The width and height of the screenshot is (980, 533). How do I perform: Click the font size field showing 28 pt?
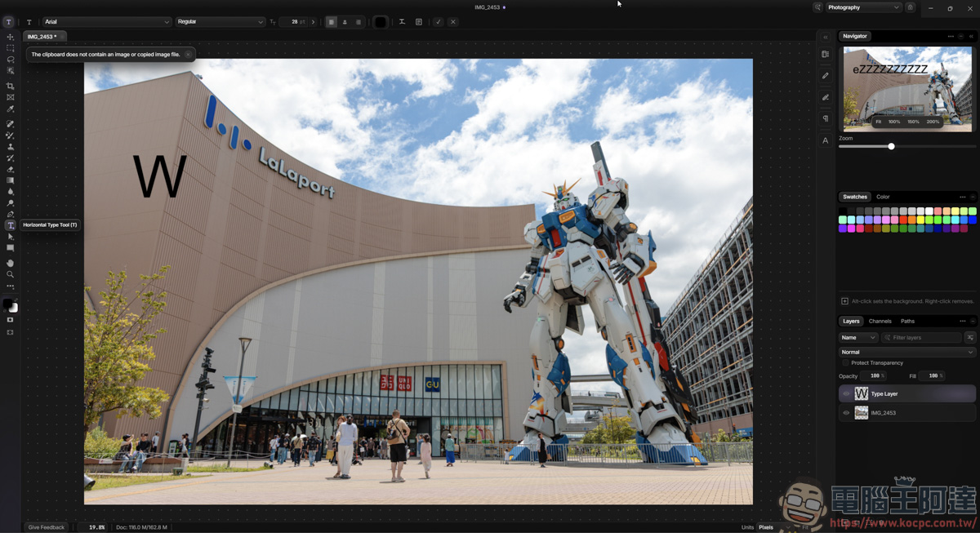[x=294, y=22]
